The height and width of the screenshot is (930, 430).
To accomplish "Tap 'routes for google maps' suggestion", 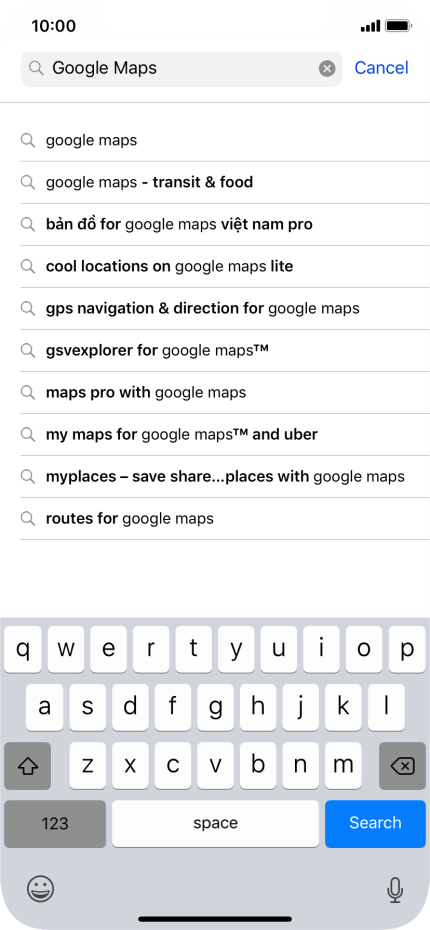I will coord(225,519).
